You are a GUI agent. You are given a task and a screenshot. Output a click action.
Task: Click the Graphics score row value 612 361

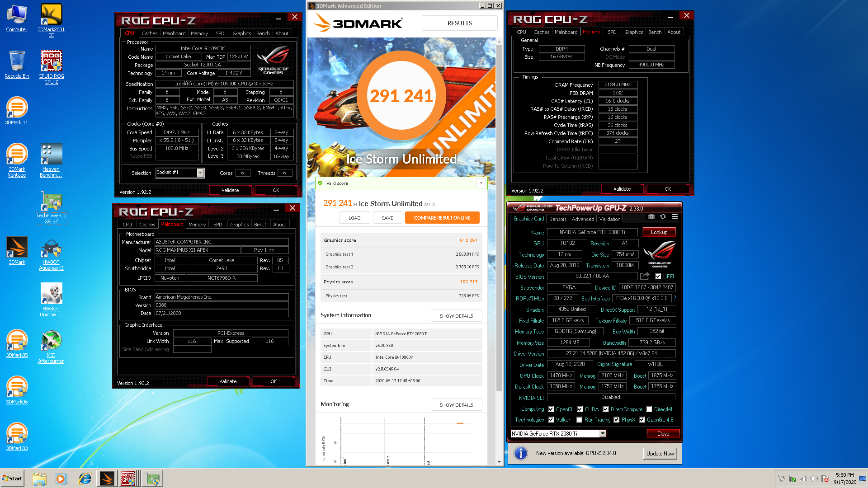tap(468, 240)
